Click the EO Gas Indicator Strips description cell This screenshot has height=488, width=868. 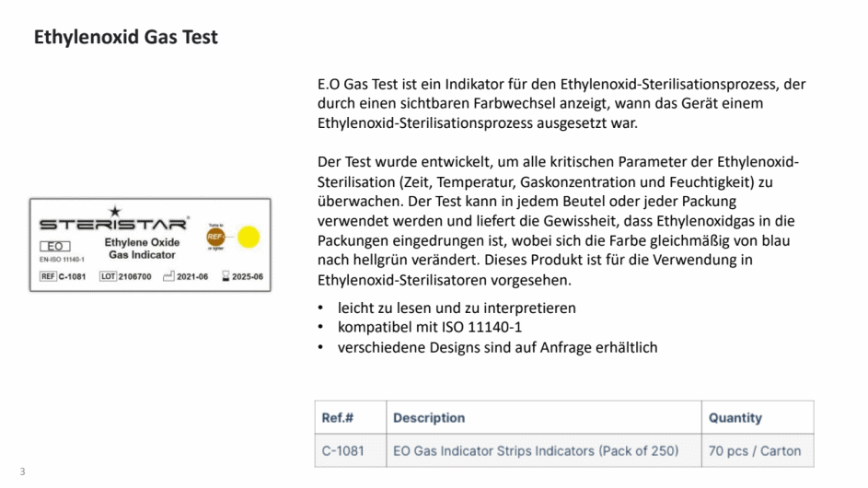pos(544,451)
